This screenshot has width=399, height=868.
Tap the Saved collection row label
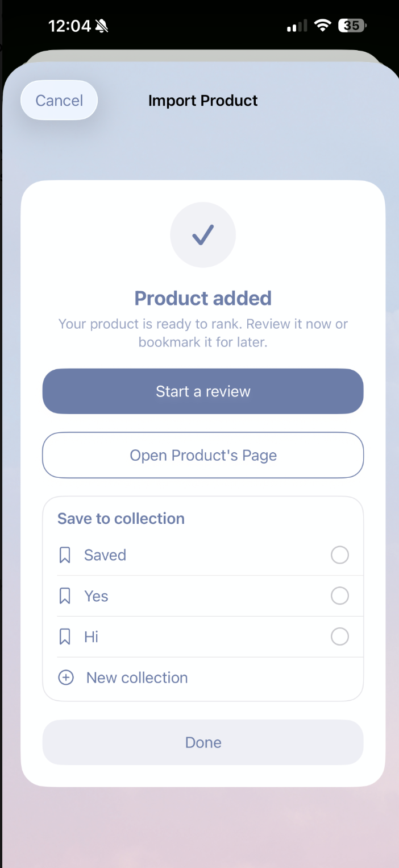click(x=105, y=555)
